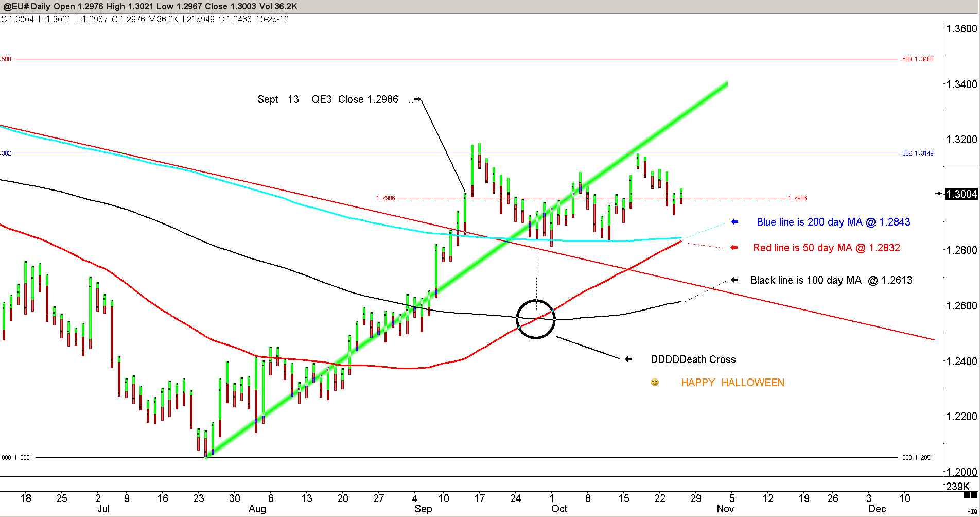
Task: Click the 239K volume axis label
Action: coord(957,487)
